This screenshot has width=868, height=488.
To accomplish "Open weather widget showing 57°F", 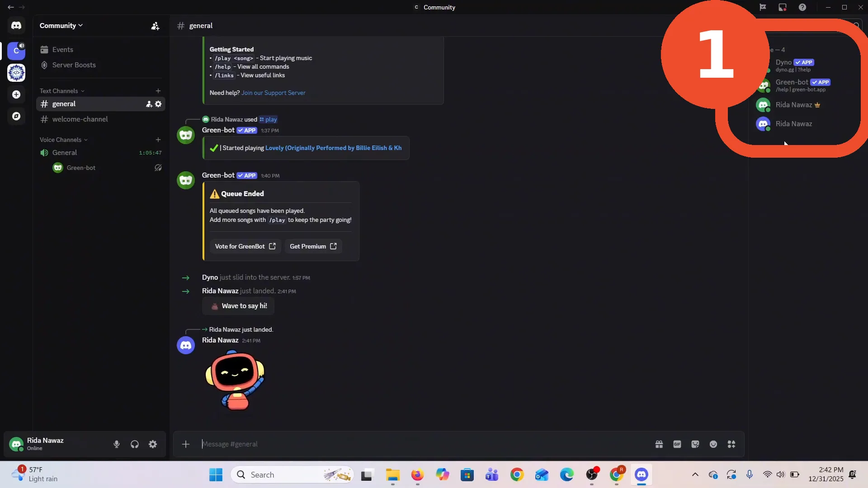I will [35, 475].
